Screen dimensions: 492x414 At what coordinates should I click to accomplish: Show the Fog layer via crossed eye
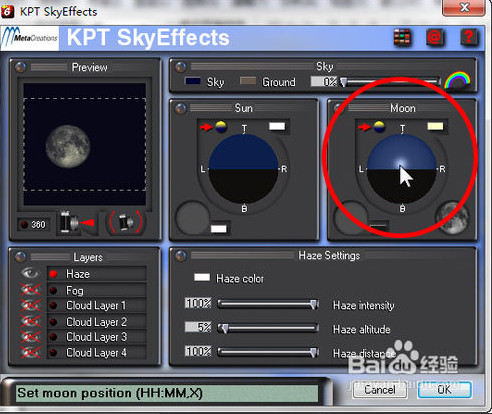(x=31, y=289)
